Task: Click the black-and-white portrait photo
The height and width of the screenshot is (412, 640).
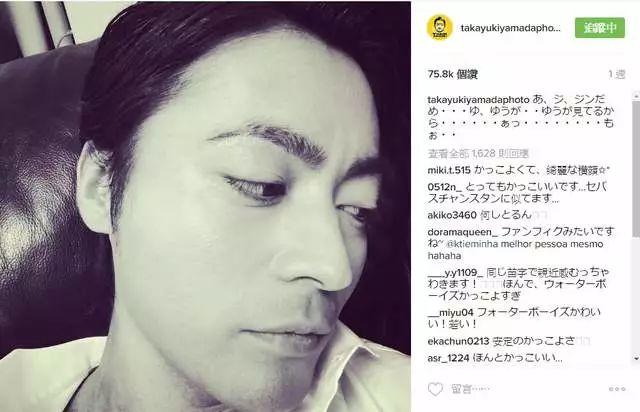Action: click(205, 206)
